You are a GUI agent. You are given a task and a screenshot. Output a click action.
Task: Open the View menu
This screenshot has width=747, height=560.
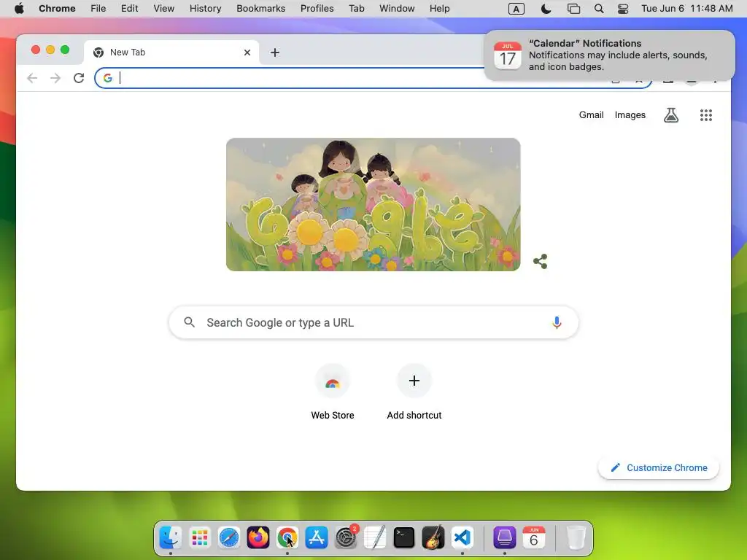coord(164,9)
